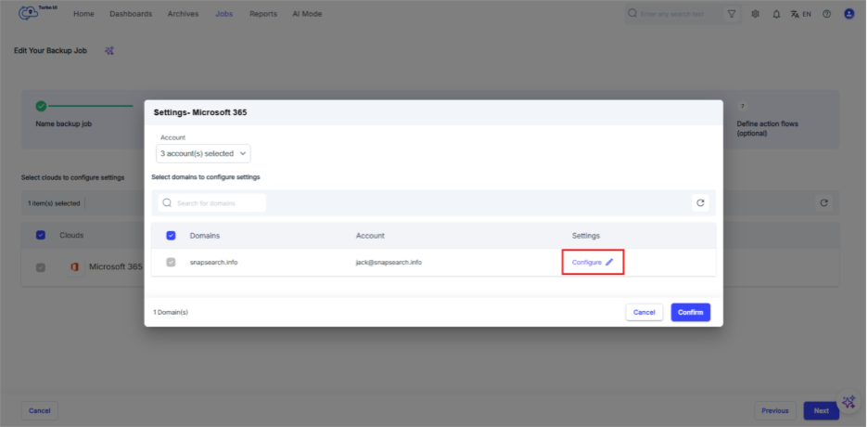Open the EN language selector
Screen dimensions: 868x427
801,14
